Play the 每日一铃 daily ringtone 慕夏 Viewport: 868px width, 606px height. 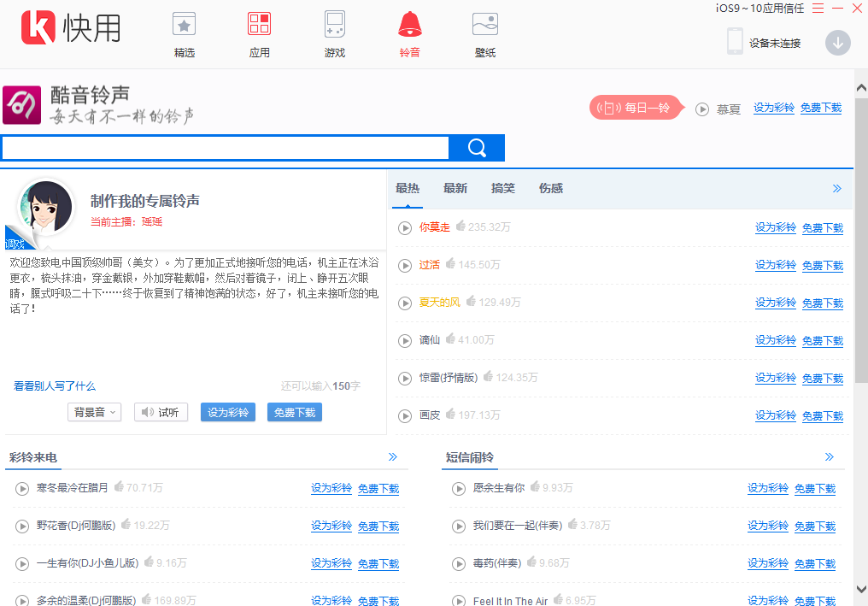(x=702, y=109)
